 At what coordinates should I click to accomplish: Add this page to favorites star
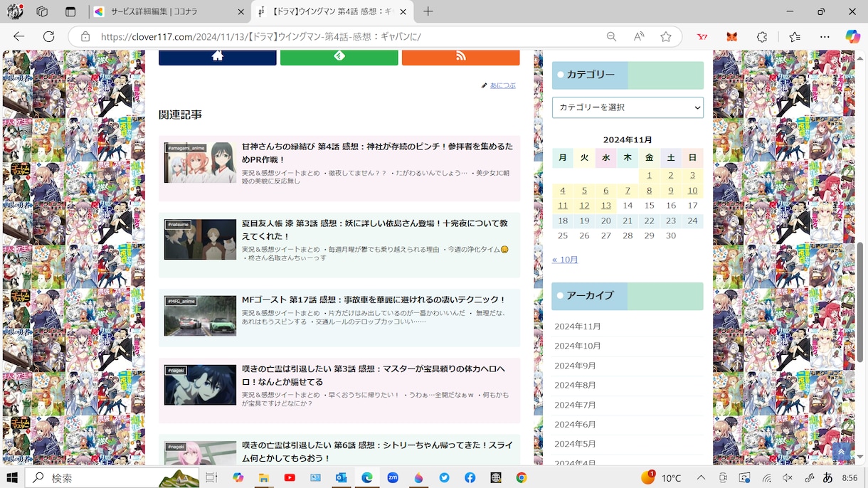pos(666,36)
